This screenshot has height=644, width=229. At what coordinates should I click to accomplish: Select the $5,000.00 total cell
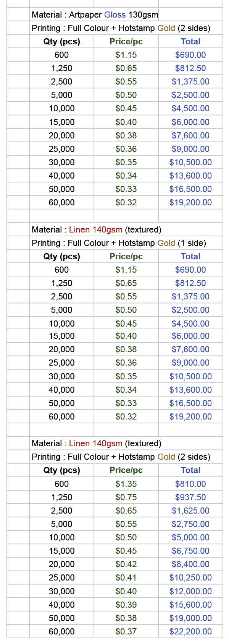tap(190, 537)
